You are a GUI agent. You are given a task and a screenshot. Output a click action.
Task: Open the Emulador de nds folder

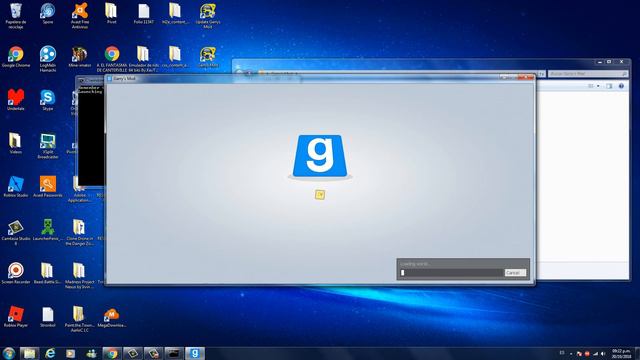click(x=143, y=59)
